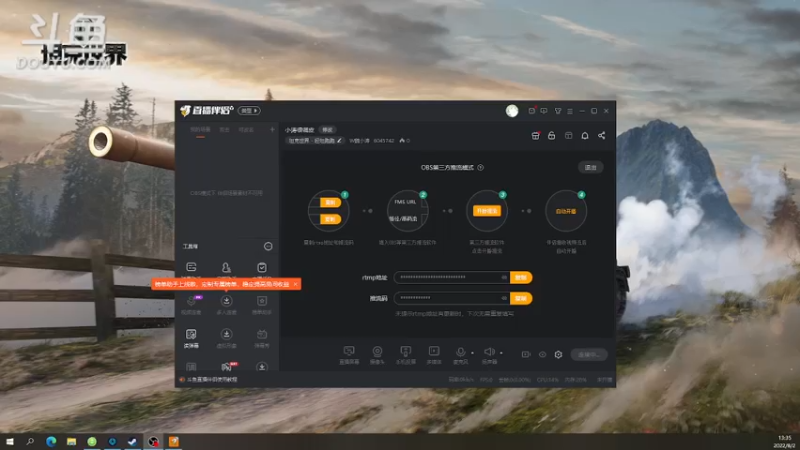Add a multimedia file source

434,354
